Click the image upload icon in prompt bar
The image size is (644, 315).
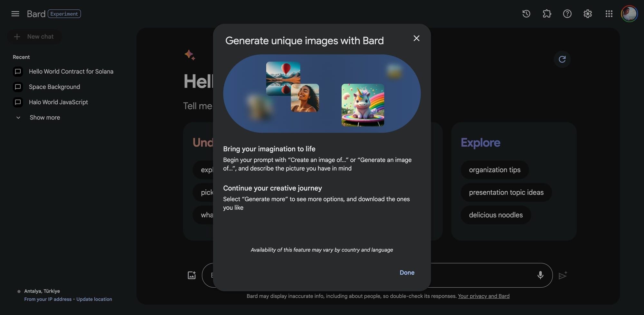tap(192, 275)
